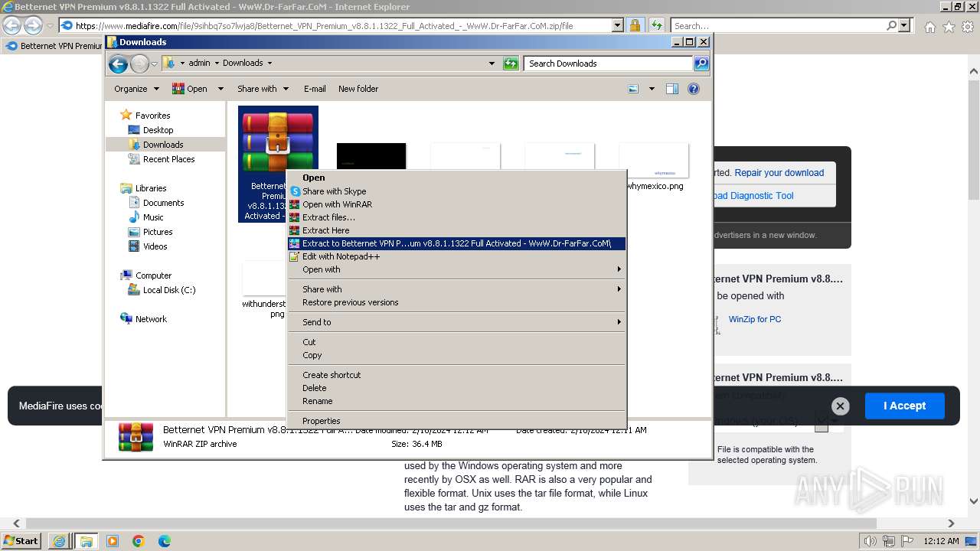The image size is (980, 551).
Task: Choose Share with Skype entry
Action: [x=334, y=191]
